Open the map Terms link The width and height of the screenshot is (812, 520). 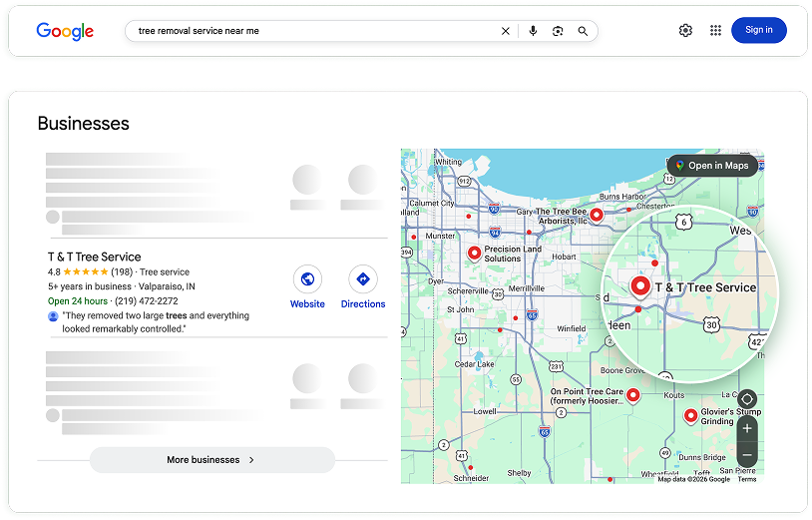pos(746,479)
